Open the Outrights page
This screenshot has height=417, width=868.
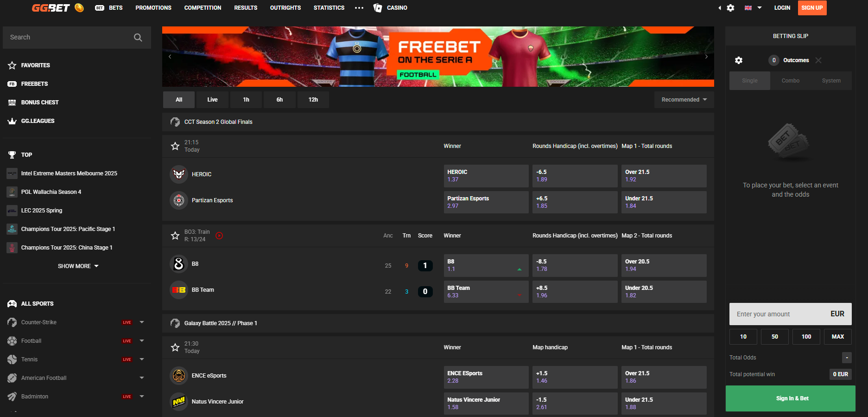tap(285, 8)
